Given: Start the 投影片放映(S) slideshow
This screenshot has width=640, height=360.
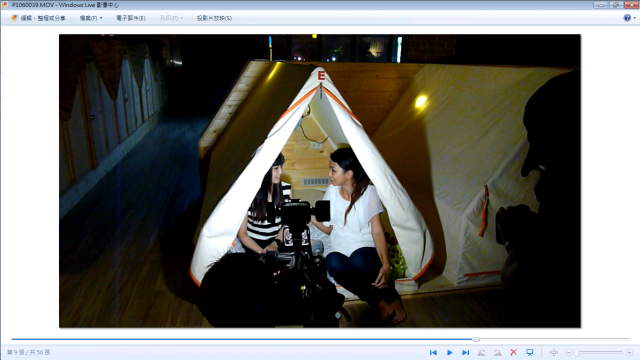Looking at the screenshot, I should [x=214, y=18].
